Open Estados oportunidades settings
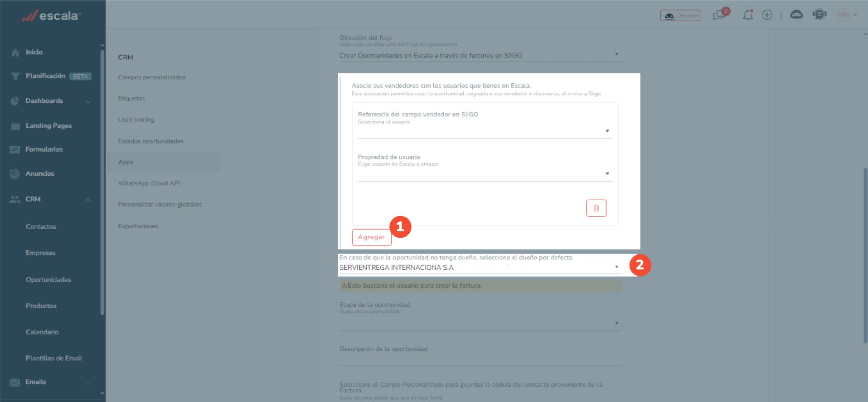The width and height of the screenshot is (868, 402). 151,141
